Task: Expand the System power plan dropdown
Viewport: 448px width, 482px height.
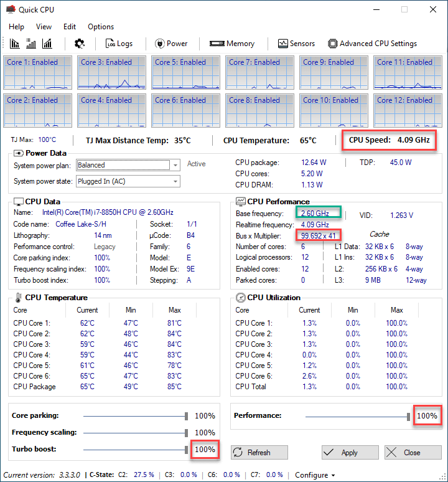Action: (x=175, y=165)
